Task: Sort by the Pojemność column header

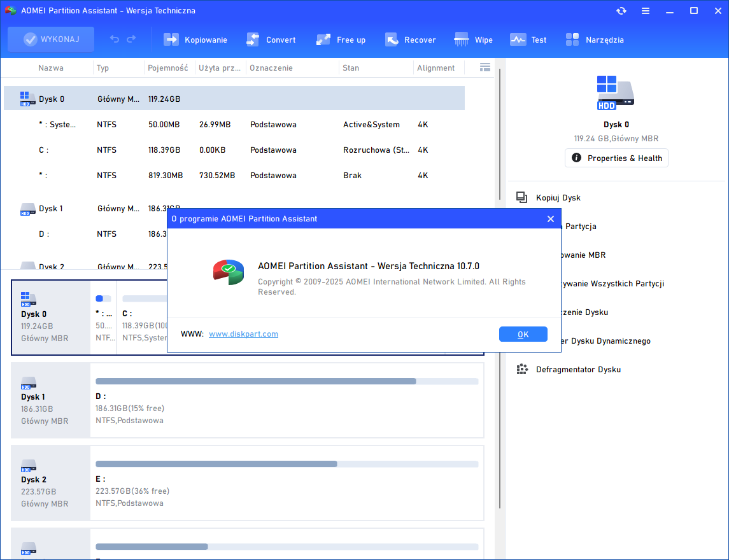Action: pos(168,68)
